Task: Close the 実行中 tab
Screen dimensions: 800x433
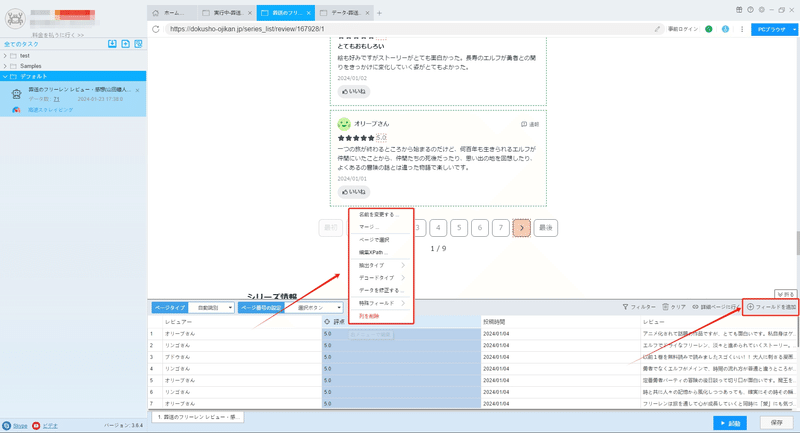Action: tap(249, 13)
